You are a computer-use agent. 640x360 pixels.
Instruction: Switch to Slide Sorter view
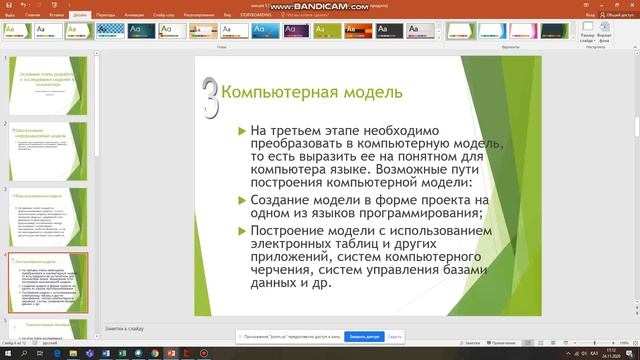tap(540, 343)
